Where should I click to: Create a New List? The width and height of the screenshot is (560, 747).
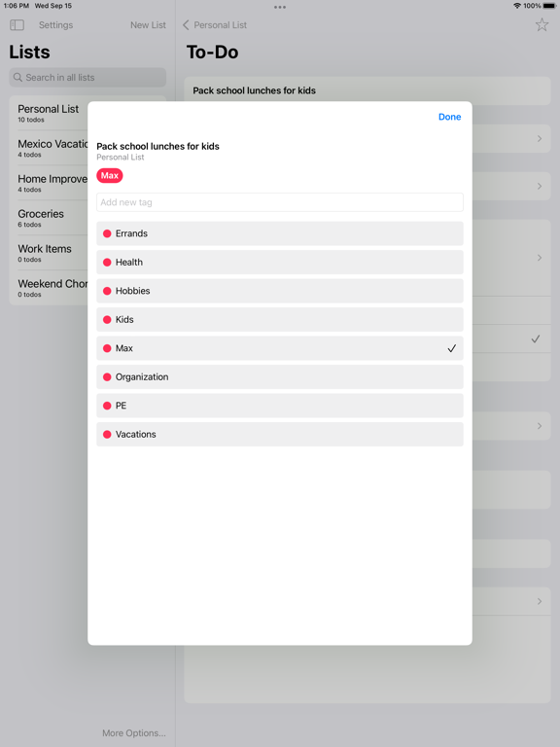148,24
